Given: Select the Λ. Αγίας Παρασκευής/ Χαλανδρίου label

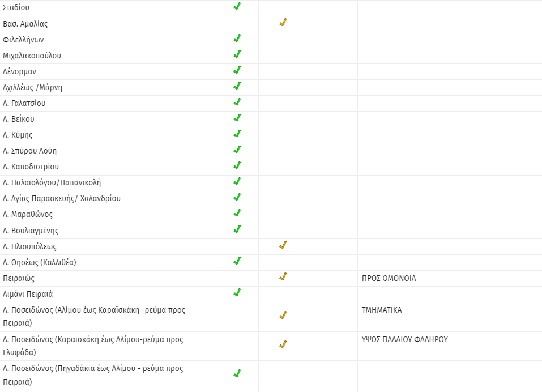Looking at the screenshot, I should click(x=61, y=198).
